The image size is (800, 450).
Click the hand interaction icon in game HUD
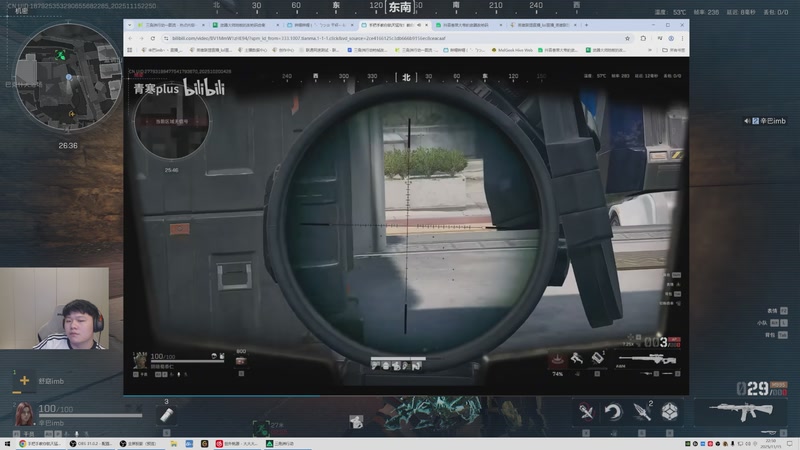pyautogui.click(x=356, y=421)
